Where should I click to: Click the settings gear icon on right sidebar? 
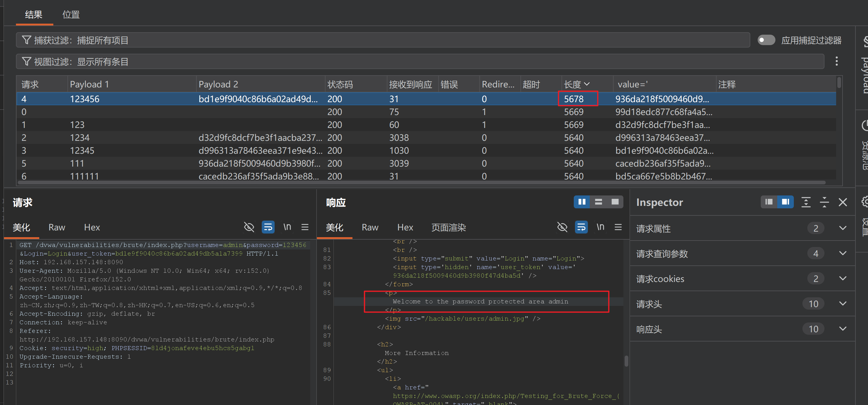(x=865, y=202)
